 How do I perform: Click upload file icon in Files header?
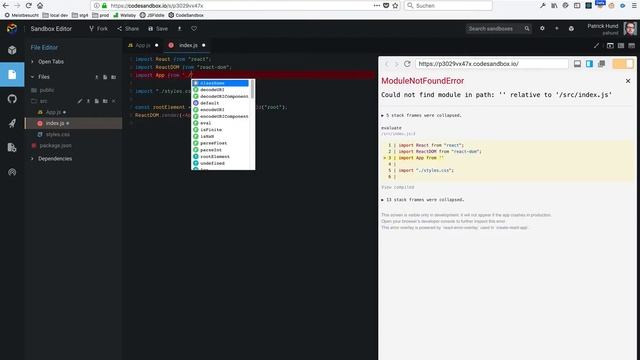(97, 77)
